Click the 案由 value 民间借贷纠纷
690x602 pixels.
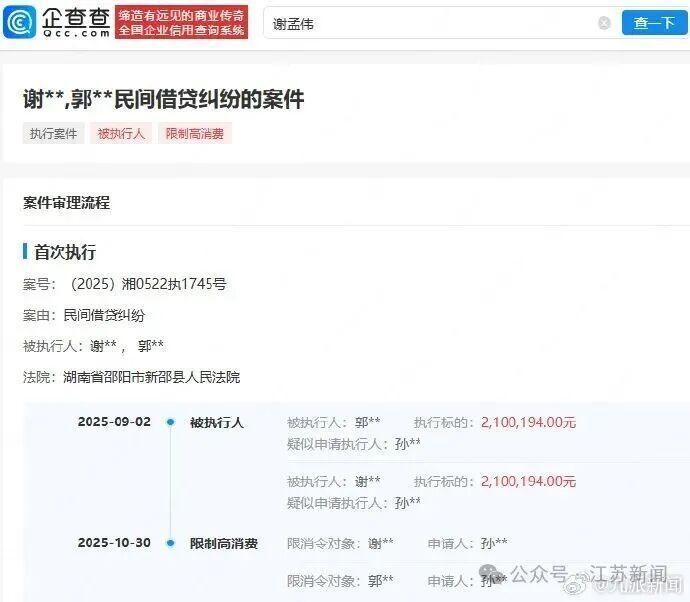pos(104,315)
